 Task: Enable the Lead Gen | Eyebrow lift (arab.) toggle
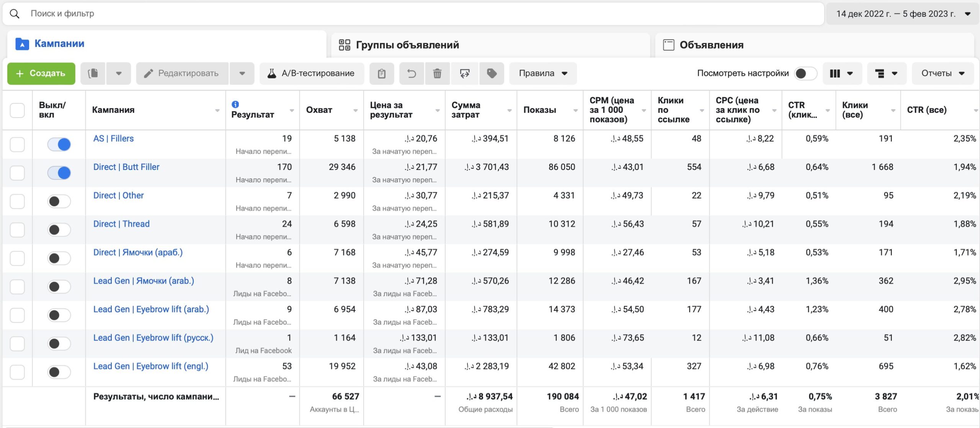[59, 315]
